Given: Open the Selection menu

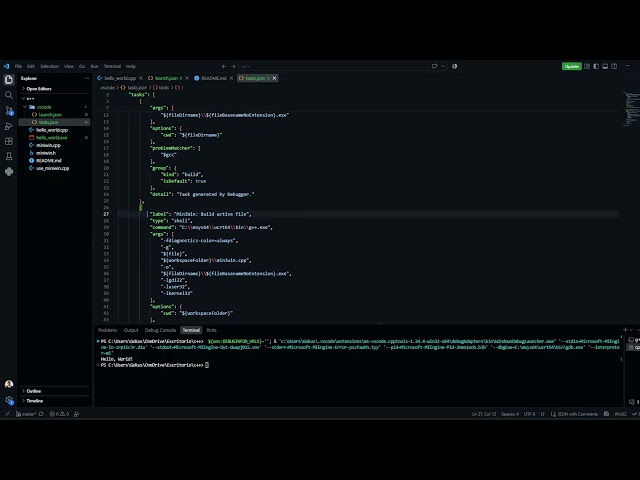Looking at the screenshot, I should click(x=49, y=66).
